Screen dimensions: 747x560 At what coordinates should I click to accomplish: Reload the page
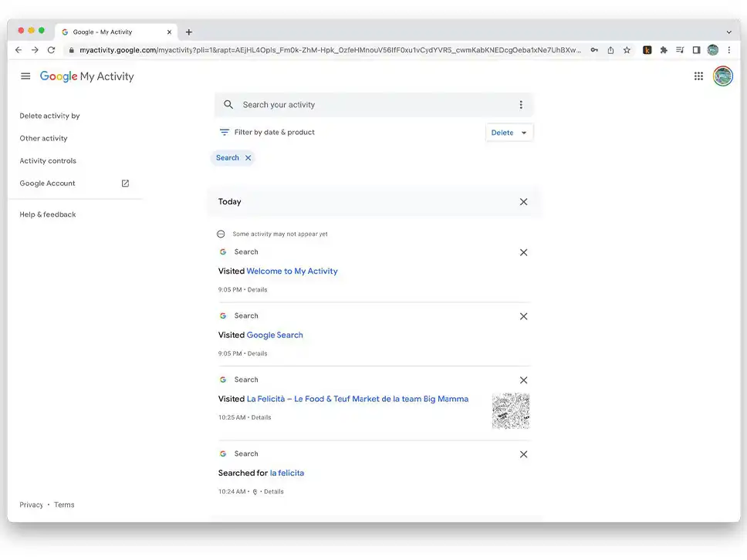pos(51,50)
